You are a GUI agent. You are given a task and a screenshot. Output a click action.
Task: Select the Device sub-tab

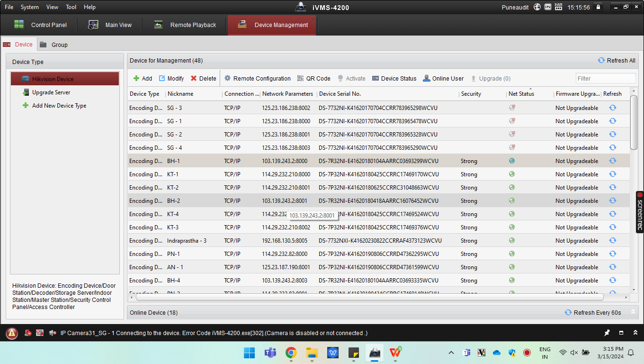tap(18, 45)
